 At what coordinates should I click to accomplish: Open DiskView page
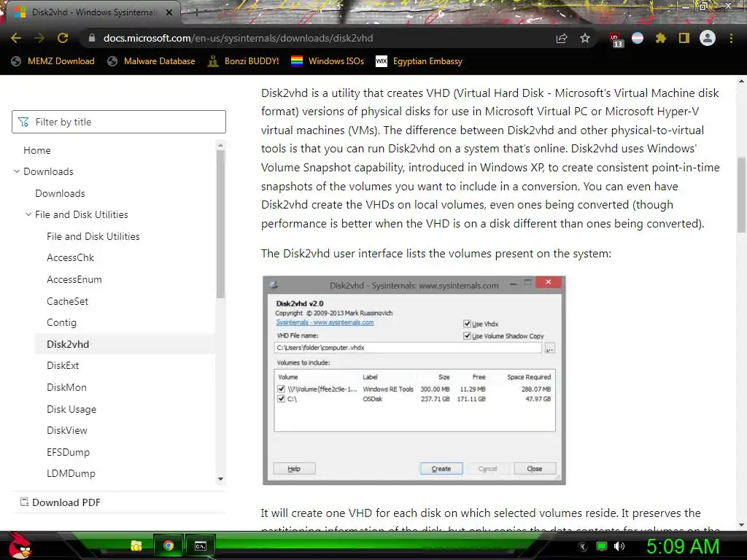pos(67,430)
